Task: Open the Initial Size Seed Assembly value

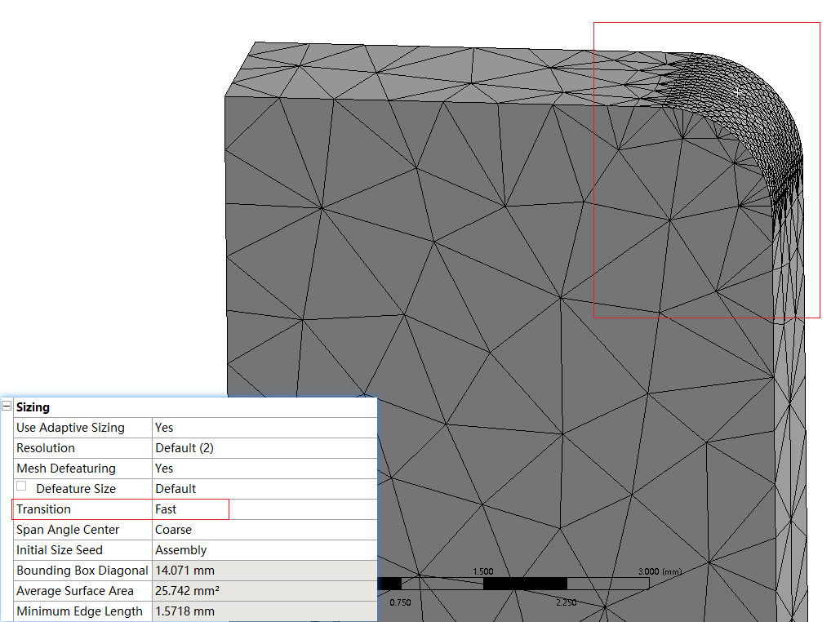Action: click(x=264, y=550)
